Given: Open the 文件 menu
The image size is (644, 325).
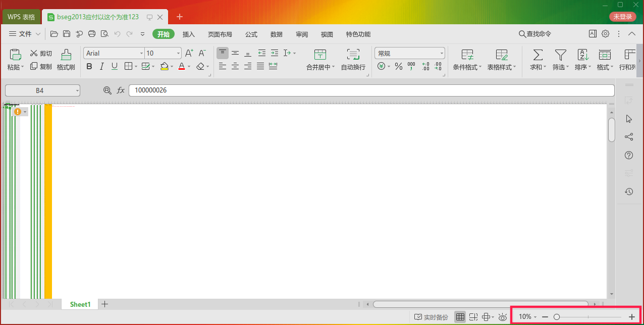Looking at the screenshot, I should 25,34.
